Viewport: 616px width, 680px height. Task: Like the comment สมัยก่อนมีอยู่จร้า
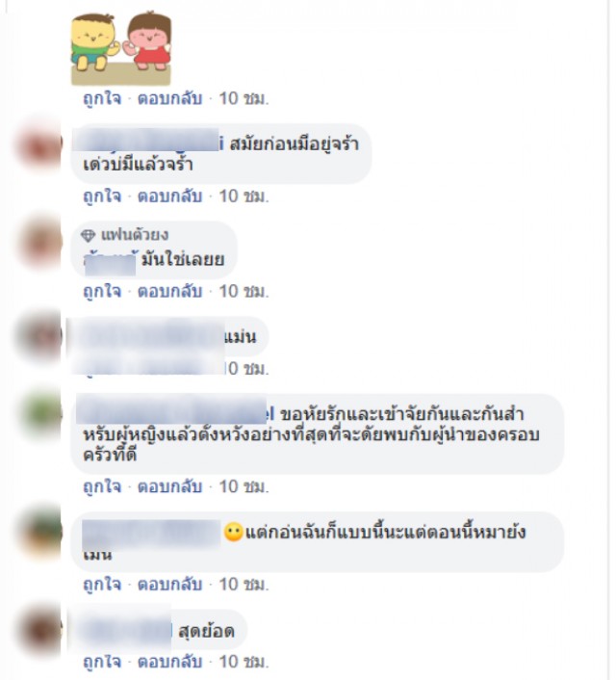point(102,196)
